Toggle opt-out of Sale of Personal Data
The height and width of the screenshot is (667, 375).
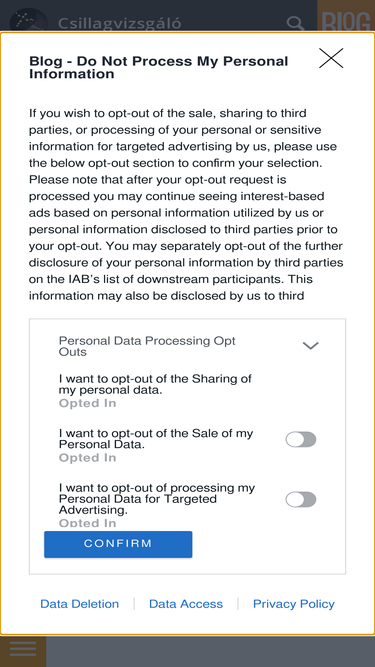click(301, 439)
